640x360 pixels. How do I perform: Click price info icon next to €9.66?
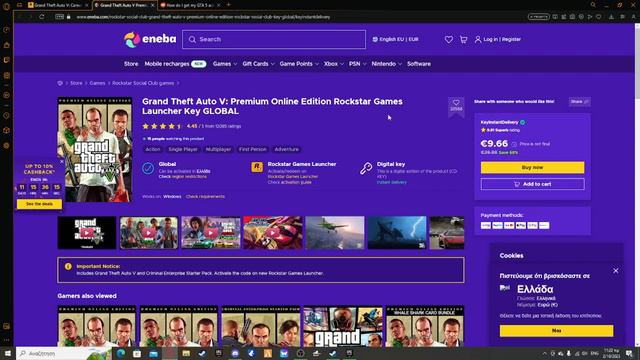click(x=514, y=144)
